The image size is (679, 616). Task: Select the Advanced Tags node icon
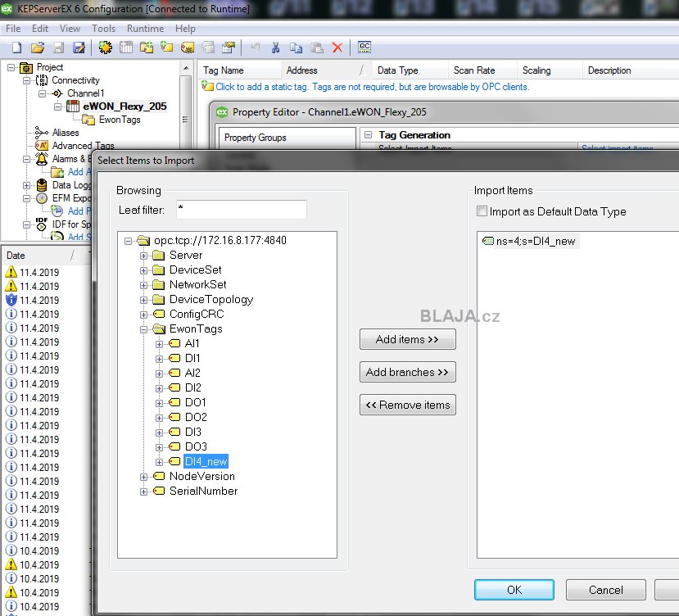pos(42,146)
